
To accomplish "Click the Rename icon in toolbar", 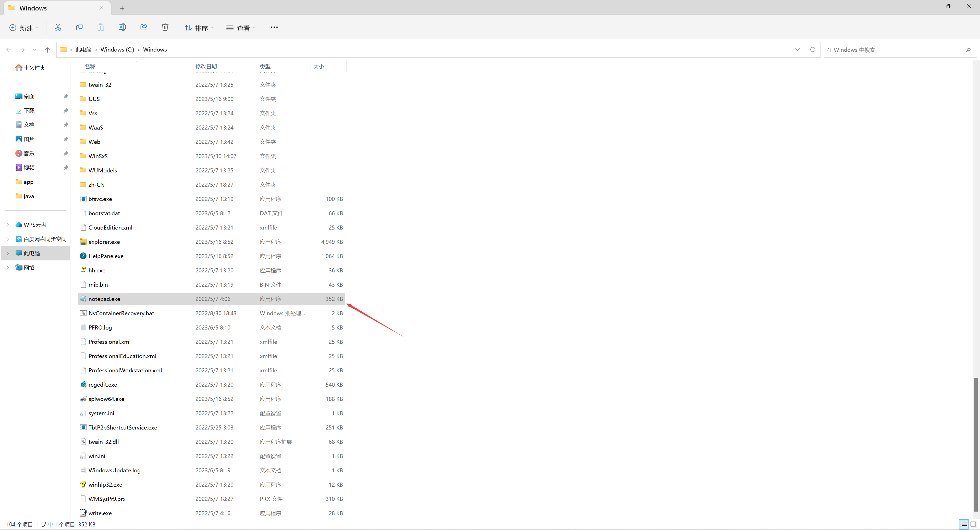I will coord(122,27).
